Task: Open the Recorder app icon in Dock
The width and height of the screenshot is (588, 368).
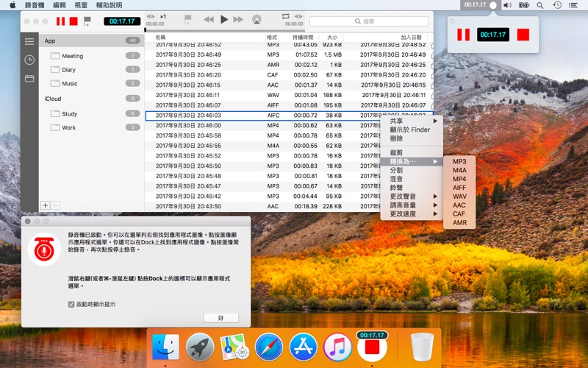Action: click(372, 347)
